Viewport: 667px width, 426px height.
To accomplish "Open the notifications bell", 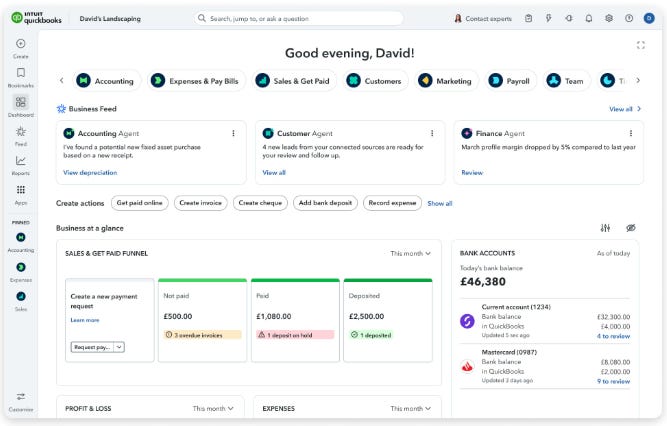I will tap(589, 18).
